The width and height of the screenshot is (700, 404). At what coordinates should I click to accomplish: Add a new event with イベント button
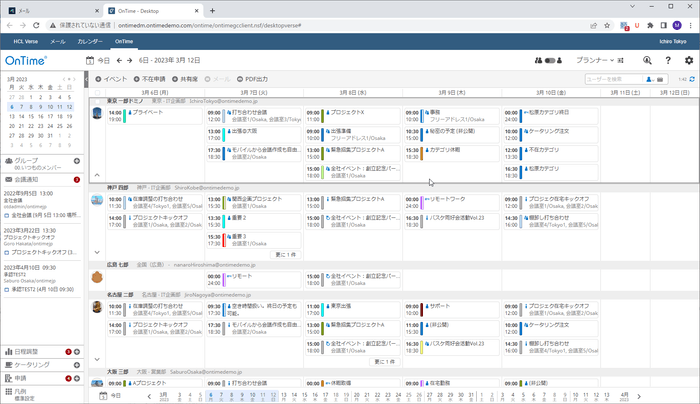(x=112, y=78)
